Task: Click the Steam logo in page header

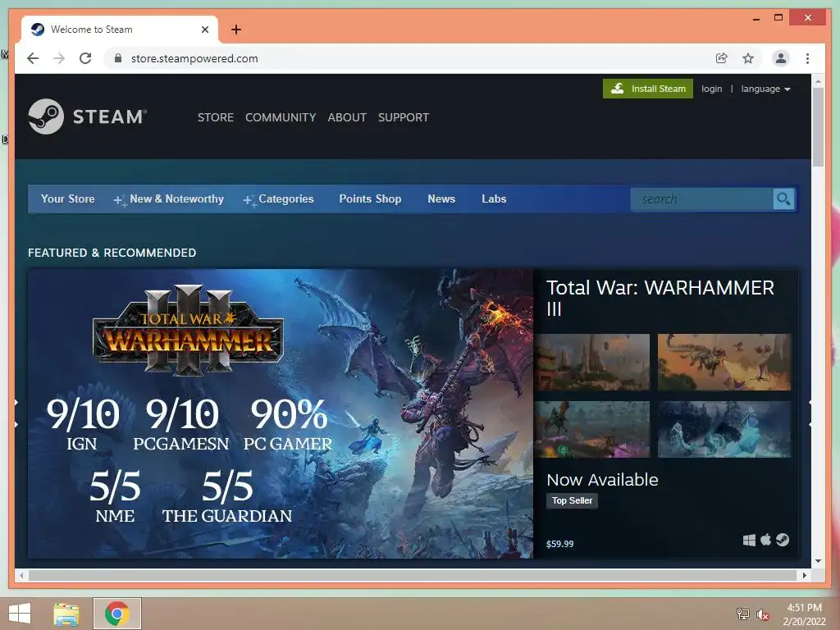Action: [x=87, y=116]
